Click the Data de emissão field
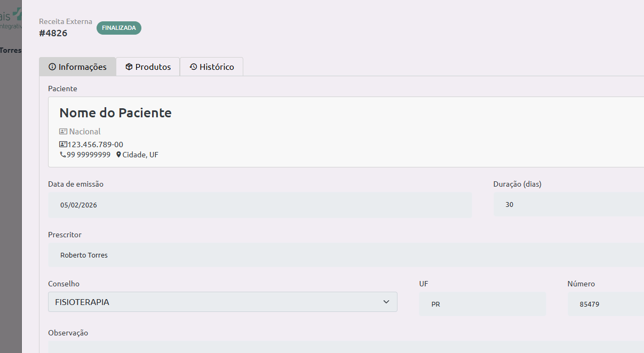Image resolution: width=644 pixels, height=353 pixels. pos(260,205)
